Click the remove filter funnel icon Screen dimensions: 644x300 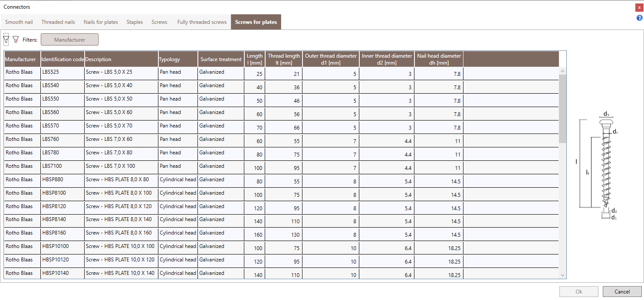pos(16,39)
